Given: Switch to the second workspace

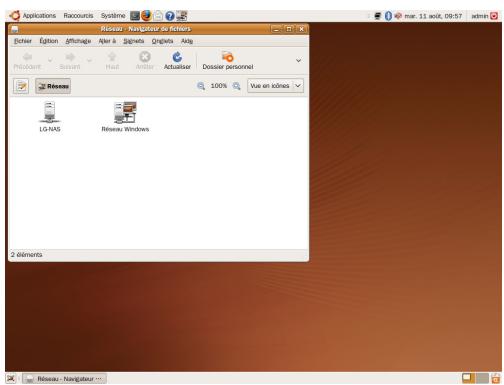Looking at the screenshot, I should click(482, 378).
